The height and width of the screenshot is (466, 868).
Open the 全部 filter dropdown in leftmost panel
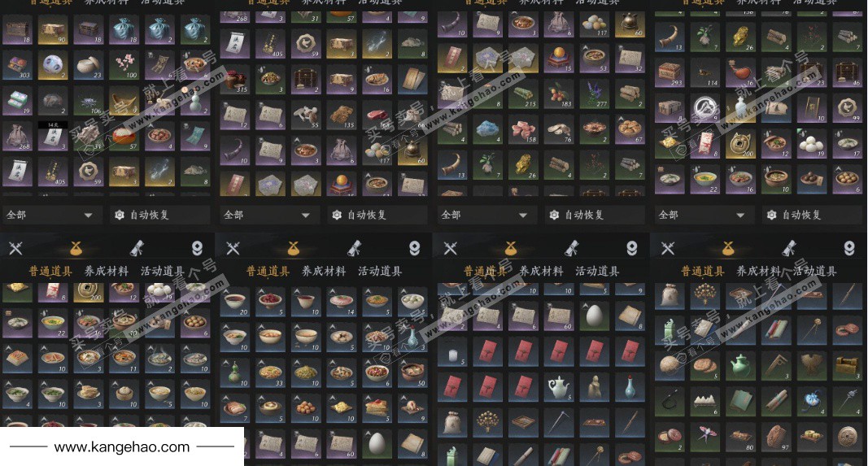click(x=51, y=215)
